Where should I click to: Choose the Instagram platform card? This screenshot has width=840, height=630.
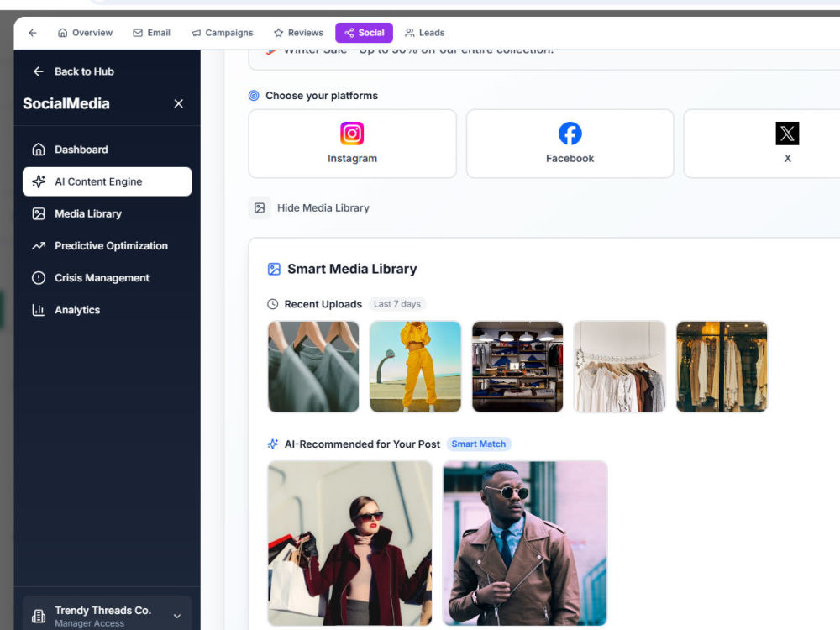pyautogui.click(x=353, y=144)
